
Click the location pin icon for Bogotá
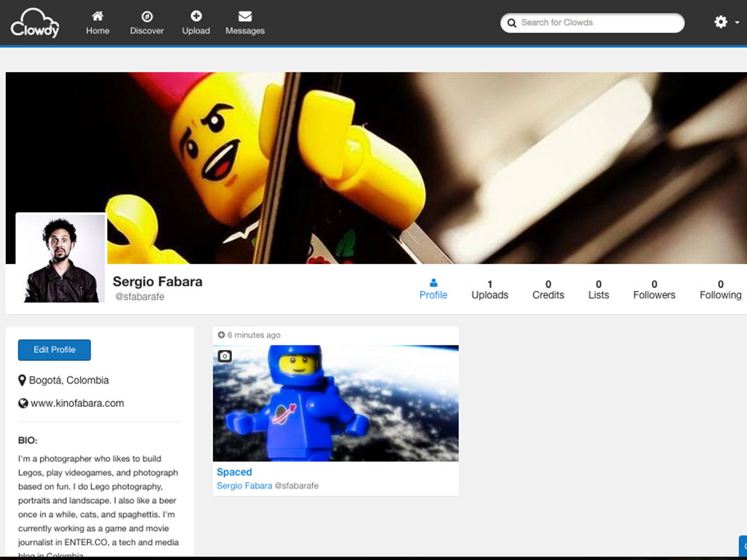click(x=23, y=380)
